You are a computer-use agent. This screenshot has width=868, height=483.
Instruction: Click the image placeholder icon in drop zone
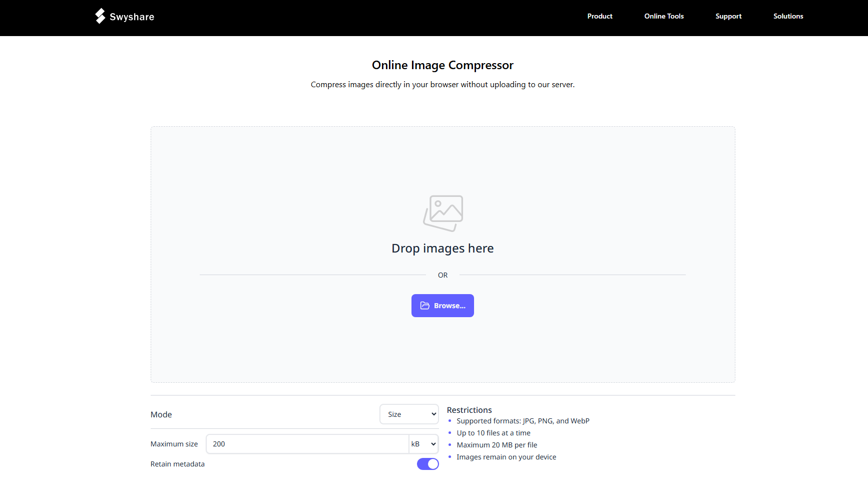pyautogui.click(x=443, y=213)
